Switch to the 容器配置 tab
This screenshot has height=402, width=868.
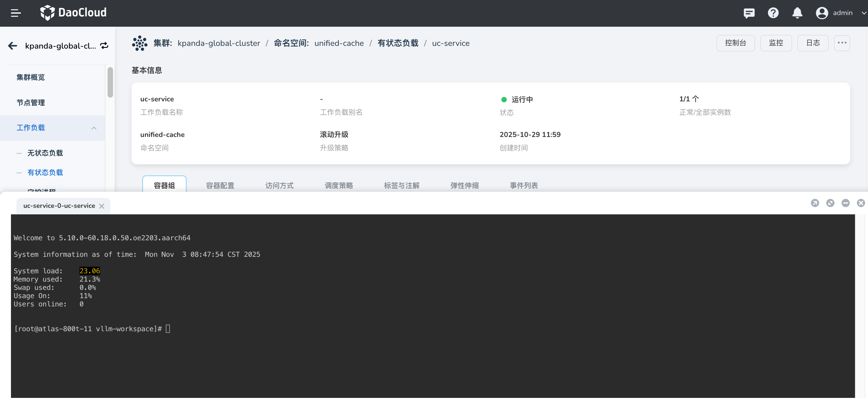point(220,186)
